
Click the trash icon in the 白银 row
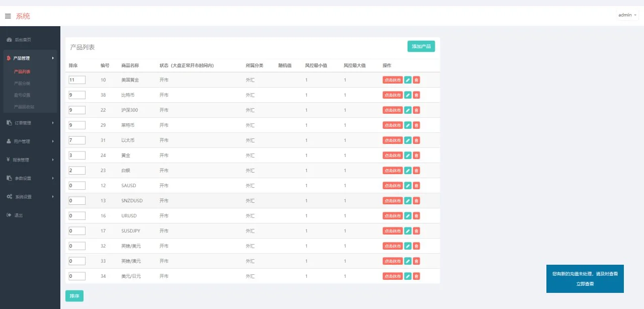coord(417,171)
